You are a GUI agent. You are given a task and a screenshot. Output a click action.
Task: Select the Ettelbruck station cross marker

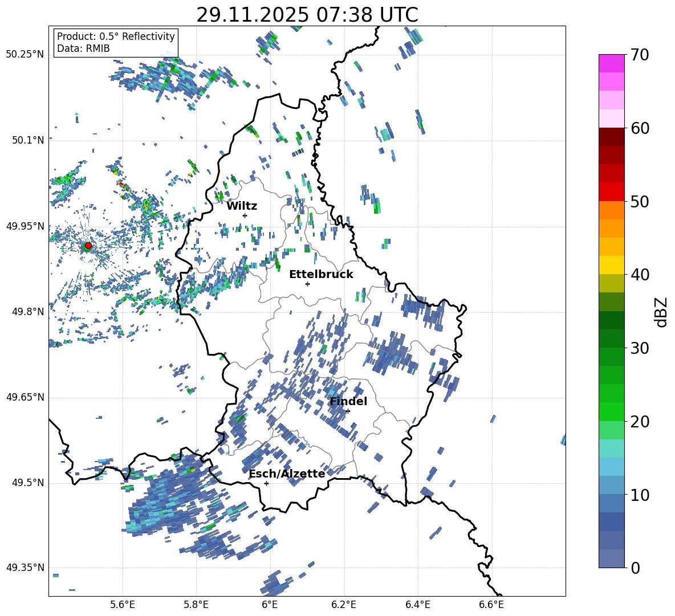click(x=307, y=284)
